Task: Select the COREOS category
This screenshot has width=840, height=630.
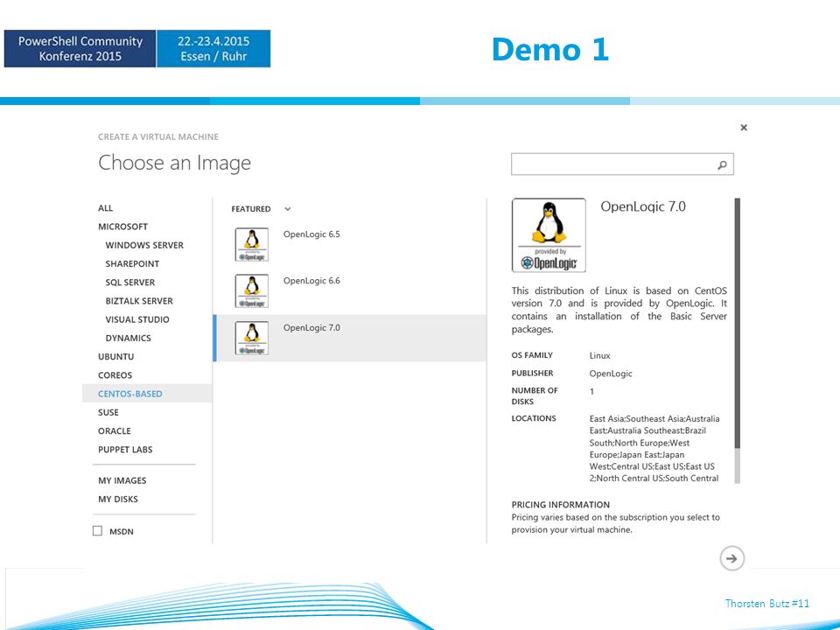Action: tap(115, 375)
